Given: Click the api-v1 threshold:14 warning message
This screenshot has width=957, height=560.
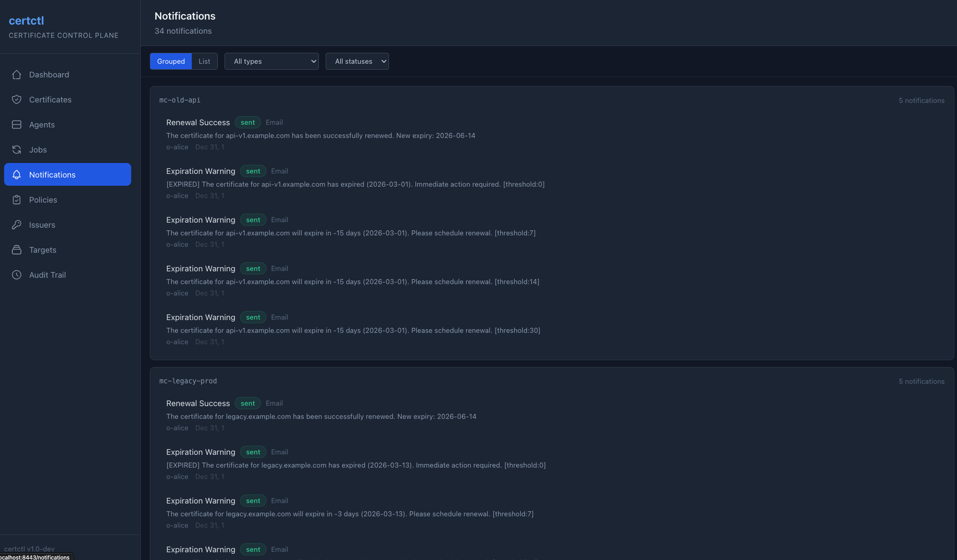Looking at the screenshot, I should (x=353, y=282).
